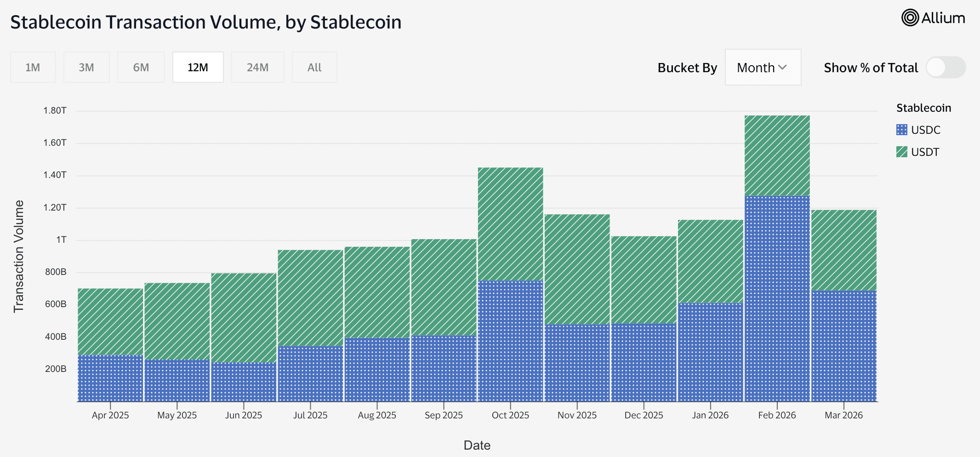Switch to the 24M time range

(257, 68)
